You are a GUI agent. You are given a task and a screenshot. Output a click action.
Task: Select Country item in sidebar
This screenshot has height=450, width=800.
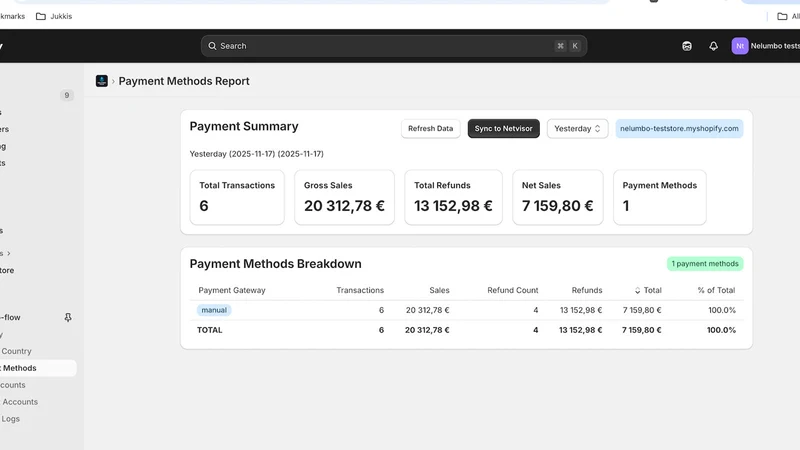(x=16, y=351)
